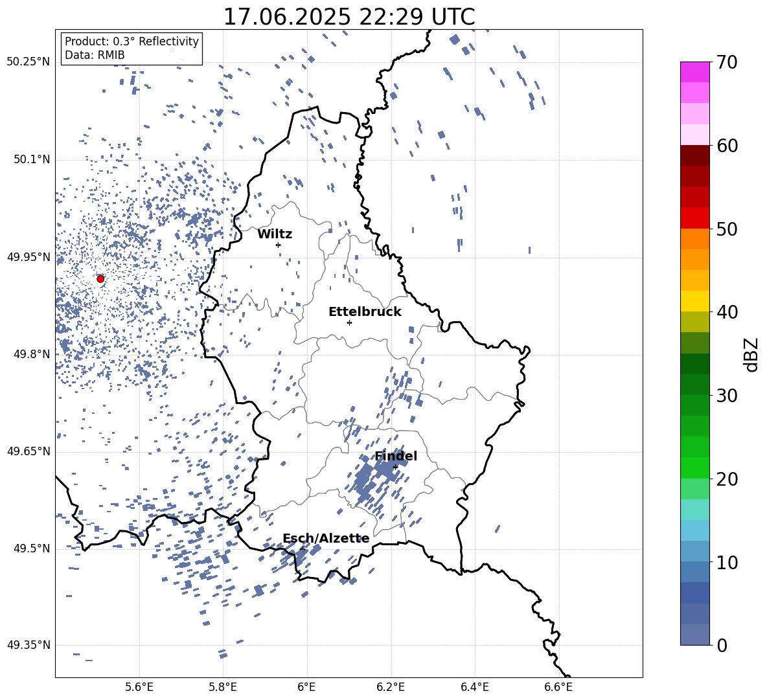
Task: Click the 50.1°N latitude label
Action: point(32,159)
